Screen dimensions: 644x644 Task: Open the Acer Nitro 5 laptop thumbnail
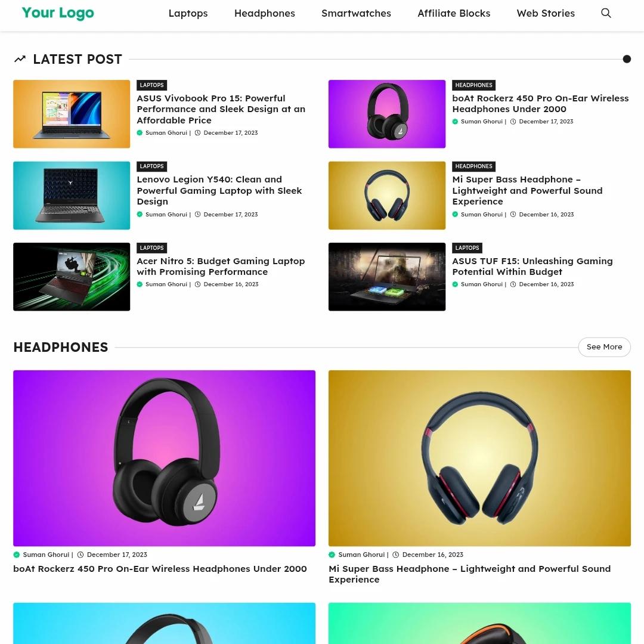[72, 277]
